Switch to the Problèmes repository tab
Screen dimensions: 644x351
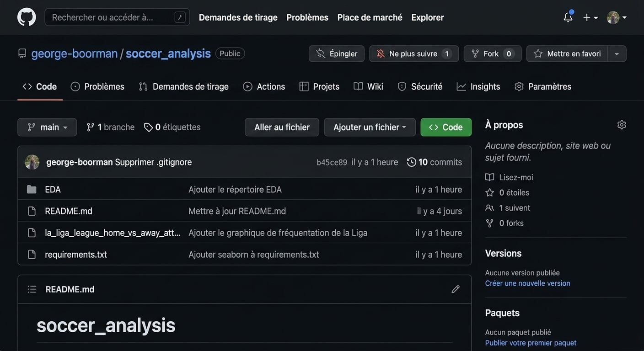pos(97,86)
